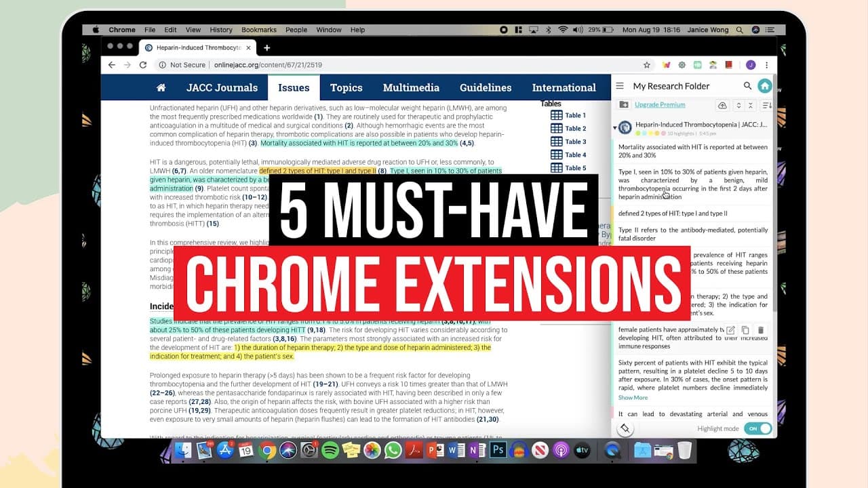Open the sort order options
Screen dimensions: 868x488
766,105
